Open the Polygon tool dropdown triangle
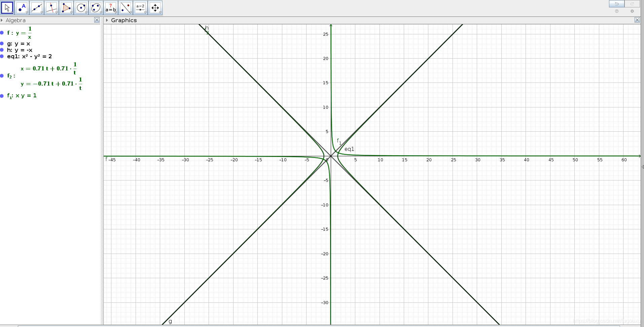 click(71, 13)
